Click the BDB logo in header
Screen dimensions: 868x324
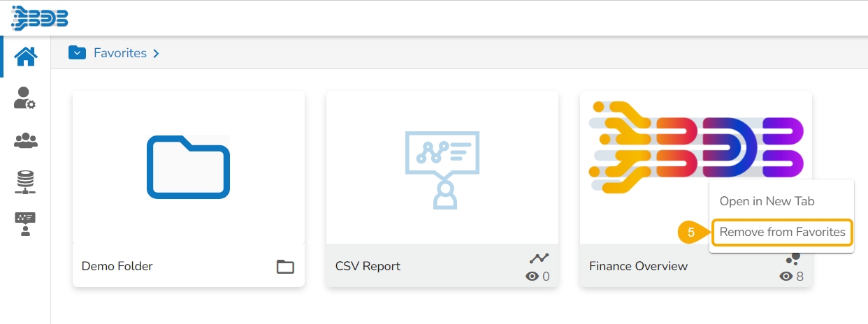coord(40,17)
